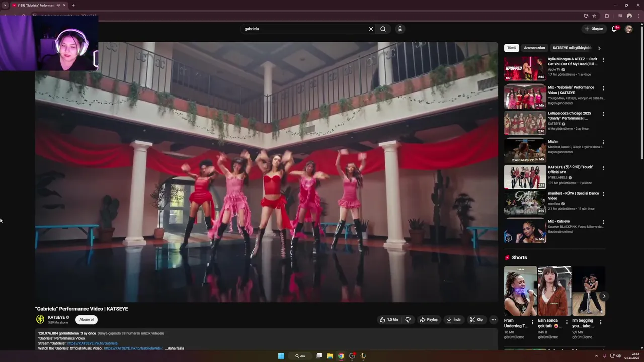The width and height of the screenshot is (644, 362).
Task: Click the Abone ol subscribe button
Action: click(87, 320)
